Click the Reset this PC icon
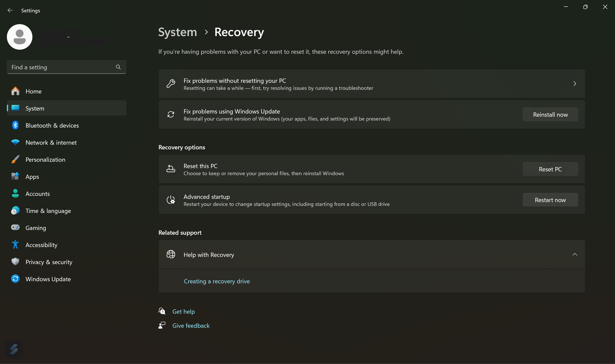This screenshot has width=615, height=364. click(171, 169)
